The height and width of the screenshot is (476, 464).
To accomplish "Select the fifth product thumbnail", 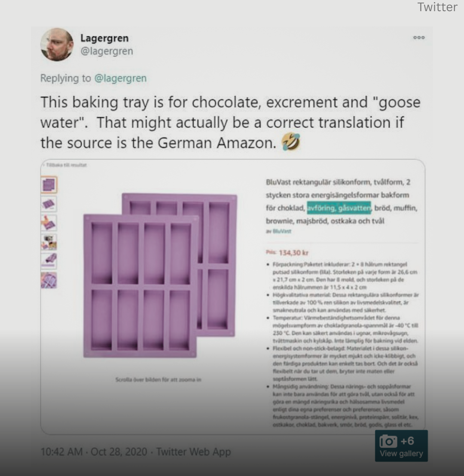I will [49, 261].
